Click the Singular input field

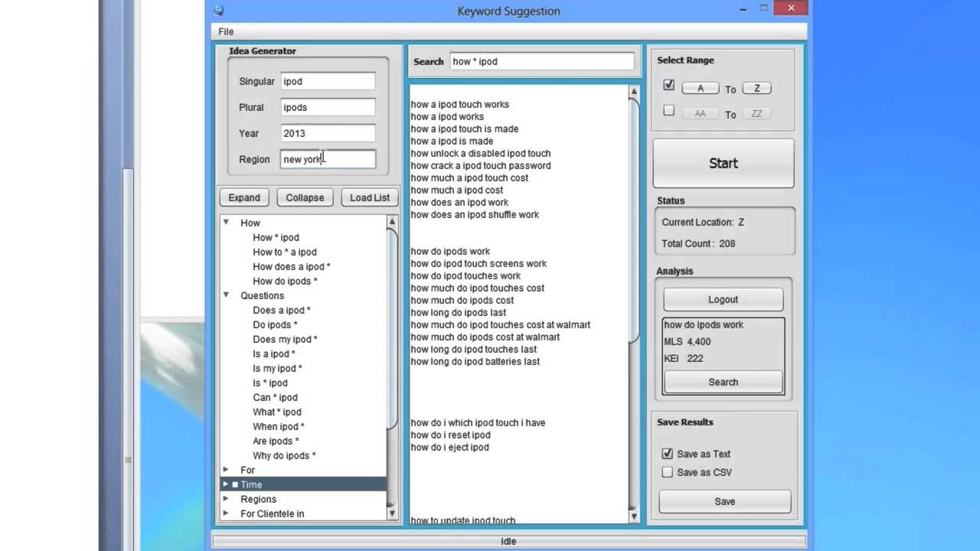(x=328, y=81)
